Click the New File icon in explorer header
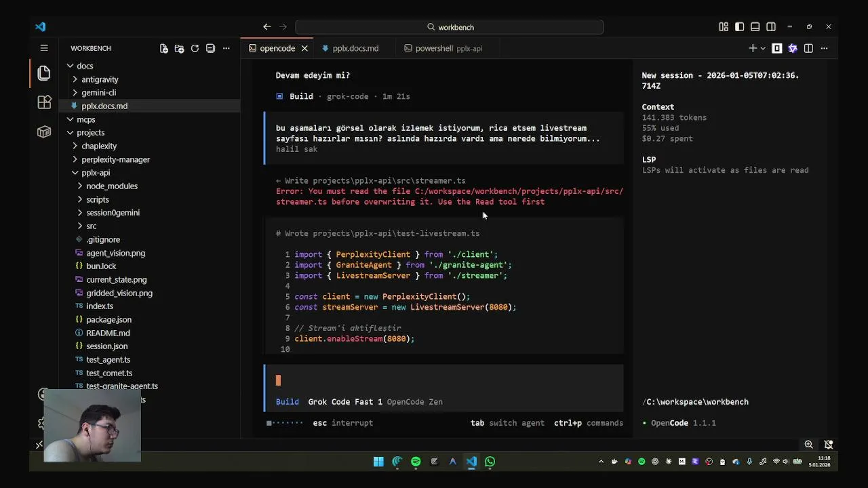868x488 pixels. 163,48
